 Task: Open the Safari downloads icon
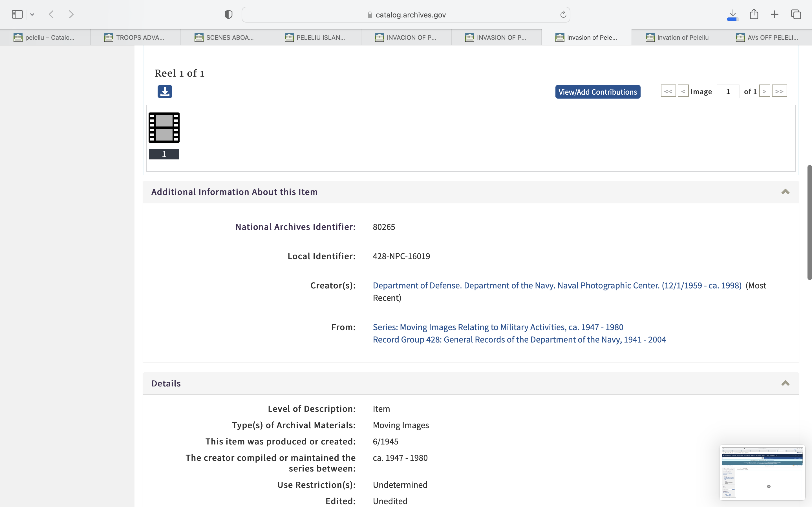(x=732, y=14)
